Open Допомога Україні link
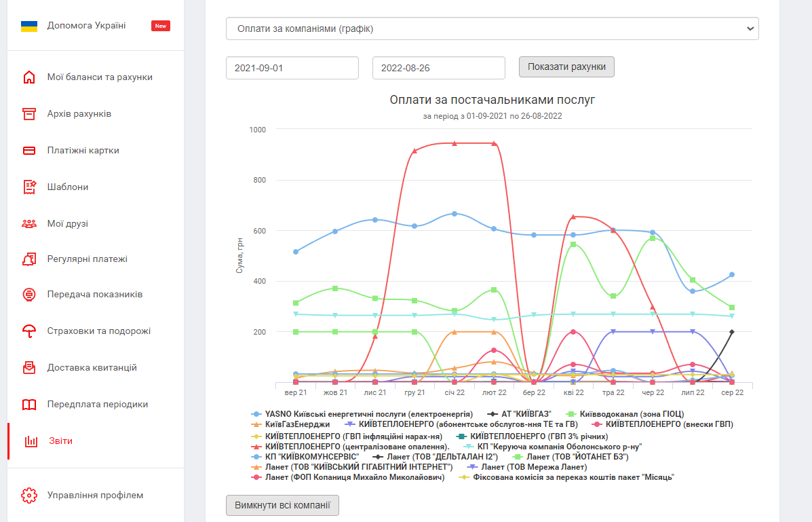The image size is (812, 522). 86,26
